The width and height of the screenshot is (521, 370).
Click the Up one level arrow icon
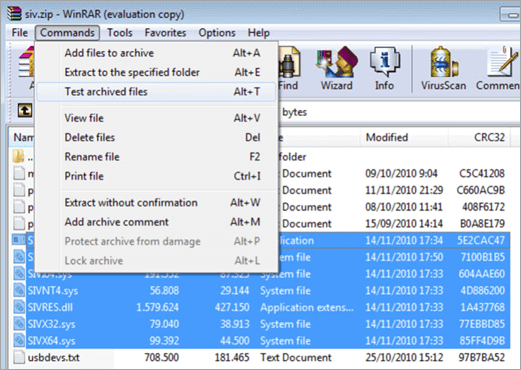(x=25, y=110)
